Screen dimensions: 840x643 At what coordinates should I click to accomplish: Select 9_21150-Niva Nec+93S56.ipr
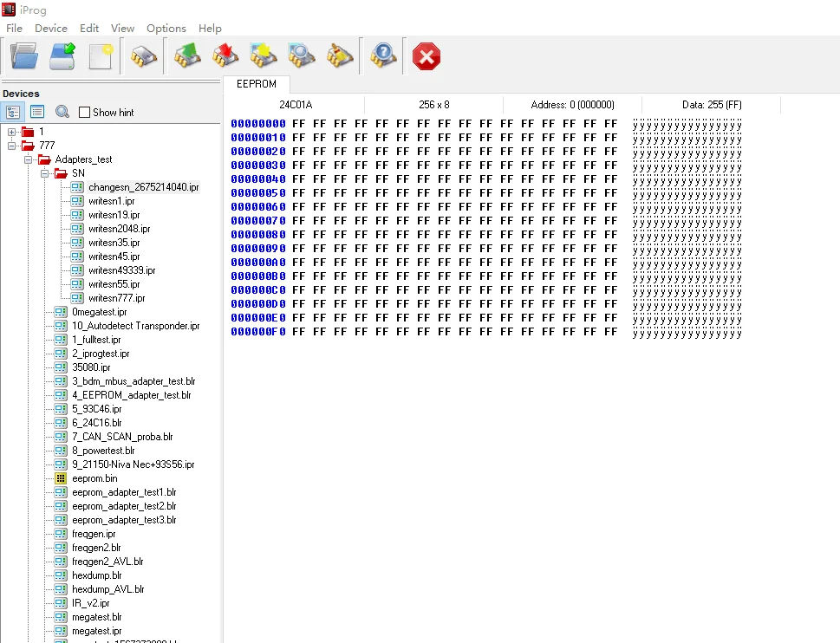[x=133, y=464]
